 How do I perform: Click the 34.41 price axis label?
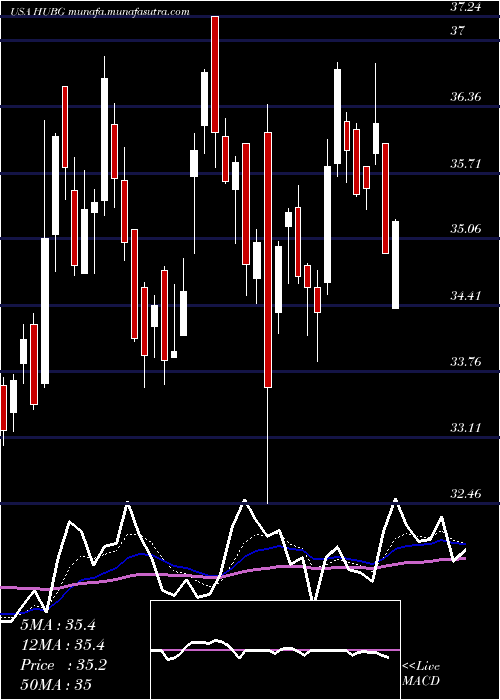point(468,295)
